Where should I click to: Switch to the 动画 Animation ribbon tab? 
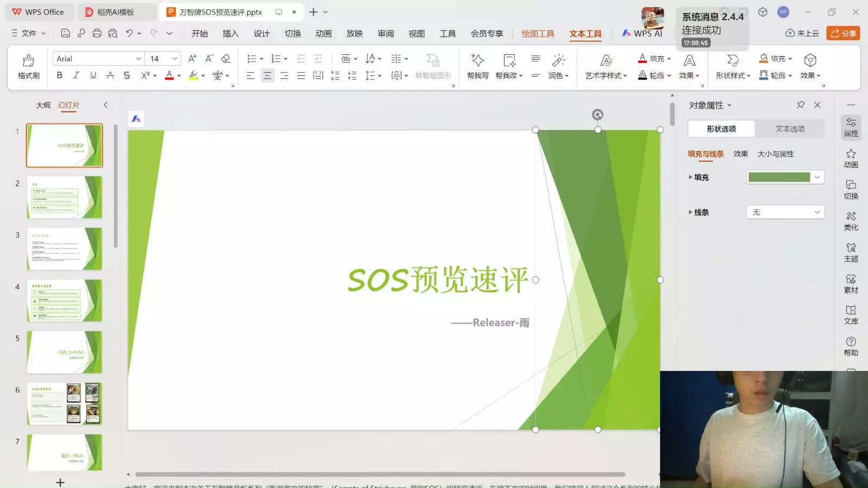(323, 34)
